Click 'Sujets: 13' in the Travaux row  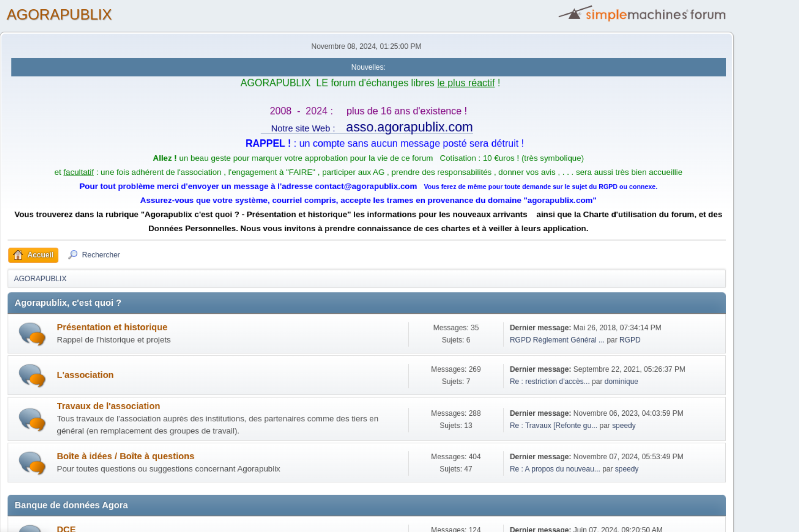coord(456,426)
